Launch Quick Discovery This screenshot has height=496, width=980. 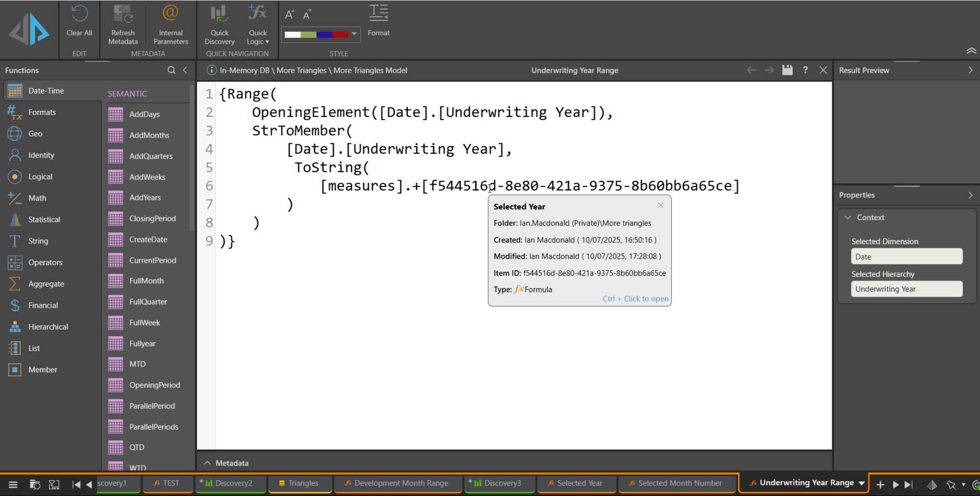(x=219, y=25)
